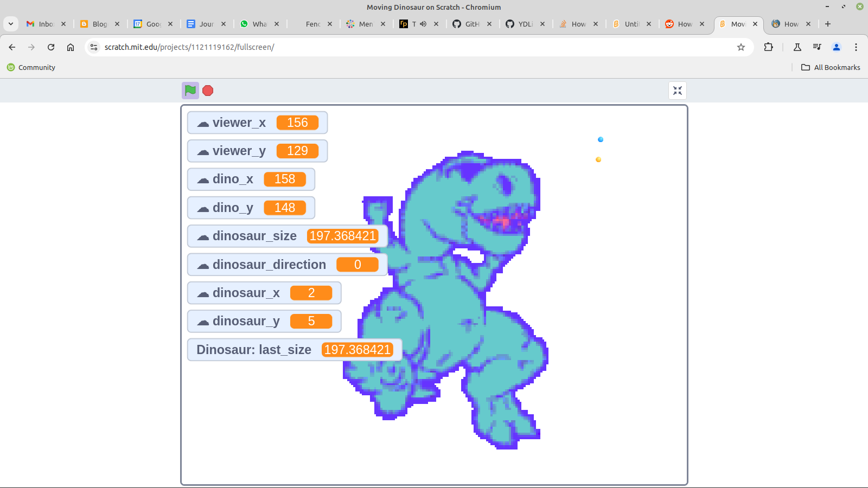Screen dimensions: 868x488
Task: Open the All Bookmarks folder
Action: coord(831,67)
